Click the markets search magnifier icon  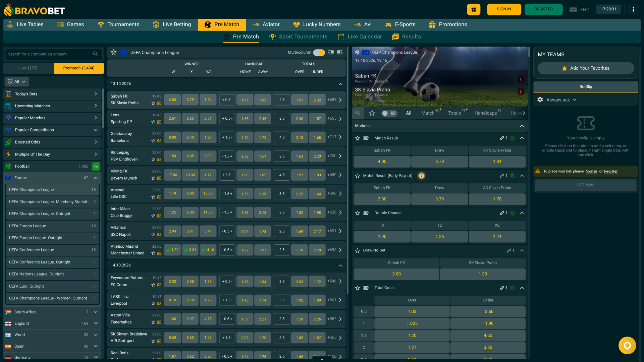tap(358, 113)
